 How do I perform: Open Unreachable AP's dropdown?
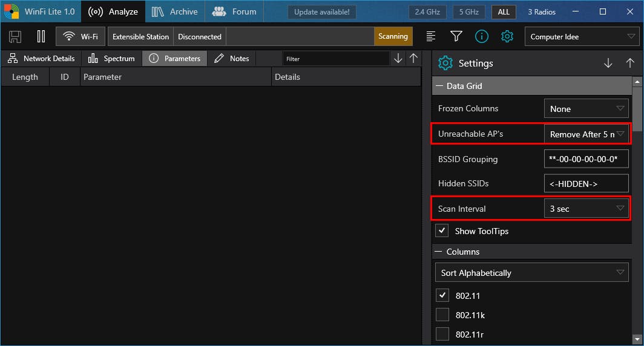(586, 134)
